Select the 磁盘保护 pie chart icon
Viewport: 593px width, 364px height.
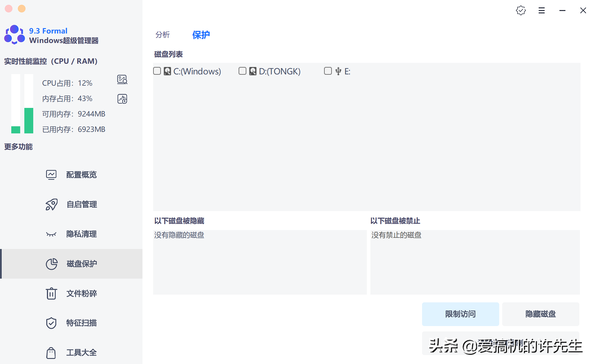pyautogui.click(x=51, y=264)
